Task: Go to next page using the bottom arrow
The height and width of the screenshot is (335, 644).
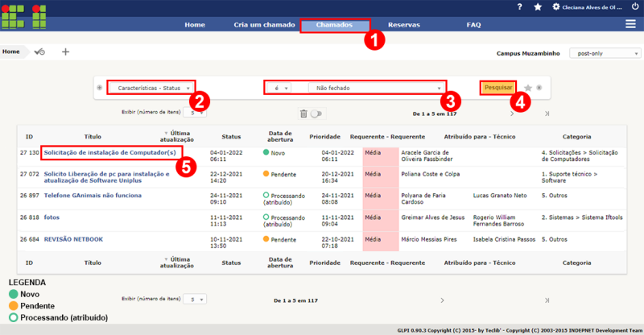Action: (442, 300)
